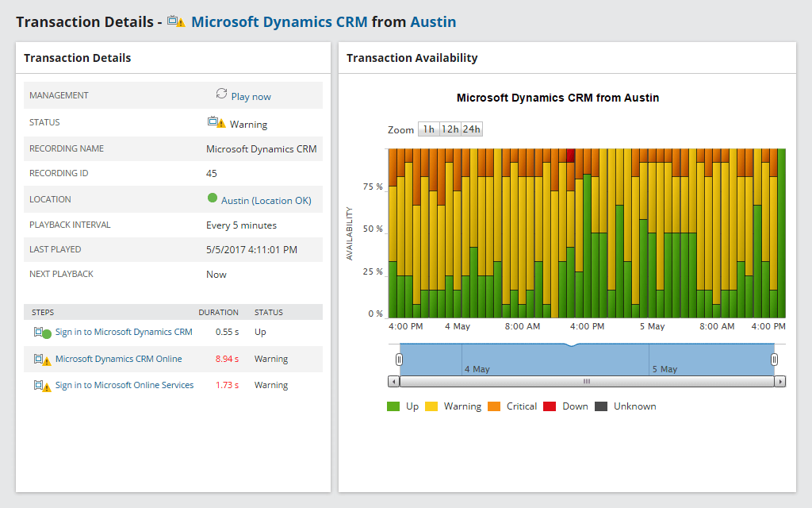Toggle the 1h zoom option
Screen dimensions: 812x508
[429, 129]
